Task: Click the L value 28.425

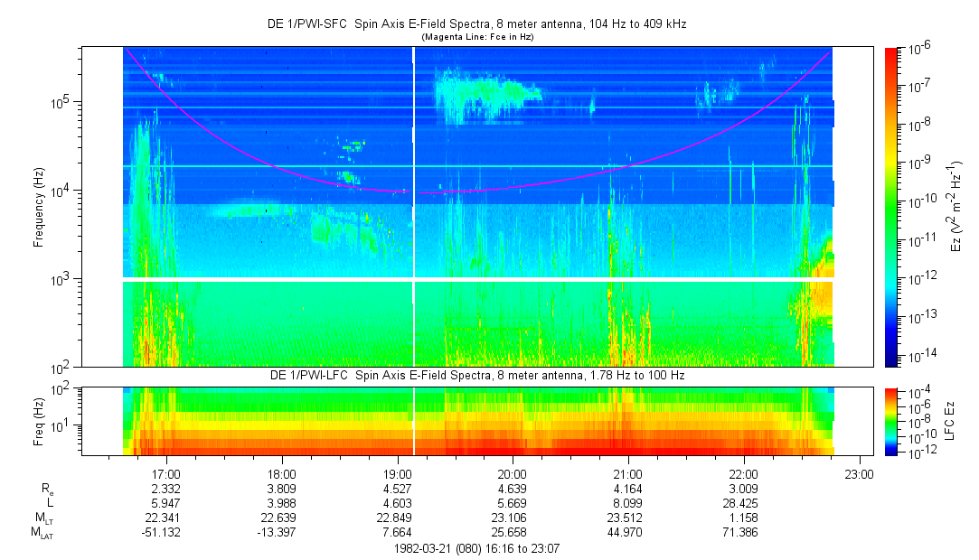Action: pyautogui.click(x=743, y=503)
